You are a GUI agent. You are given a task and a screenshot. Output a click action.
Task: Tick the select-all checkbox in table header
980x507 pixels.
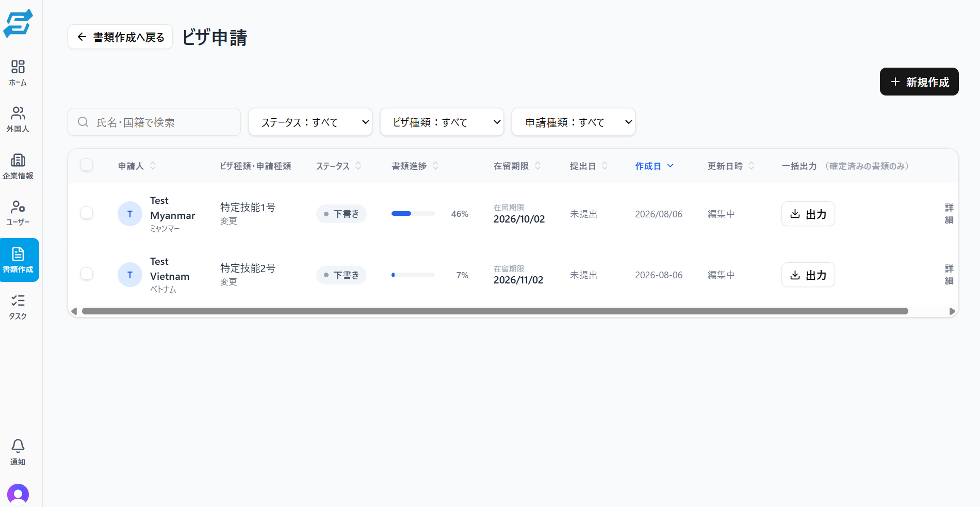pyautogui.click(x=87, y=165)
